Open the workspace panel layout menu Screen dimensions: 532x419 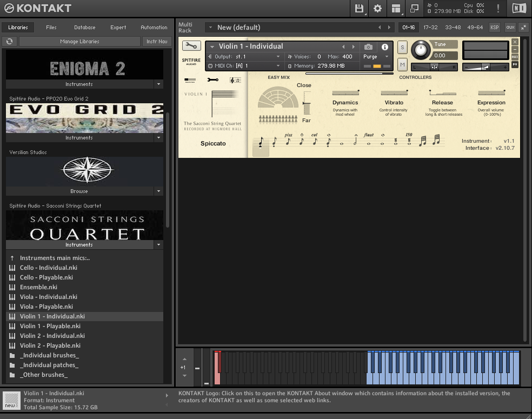pos(396,9)
